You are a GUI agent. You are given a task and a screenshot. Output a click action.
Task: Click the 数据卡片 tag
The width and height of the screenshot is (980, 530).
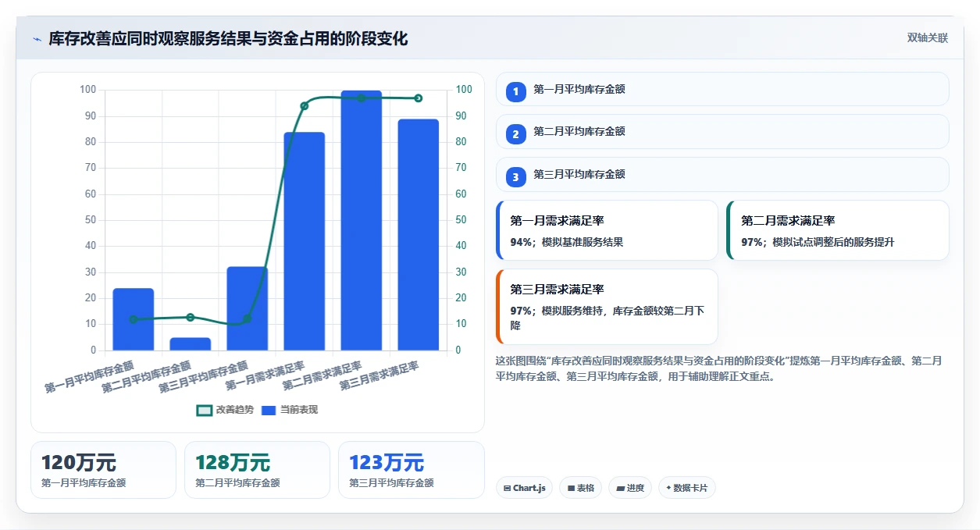[x=687, y=488]
